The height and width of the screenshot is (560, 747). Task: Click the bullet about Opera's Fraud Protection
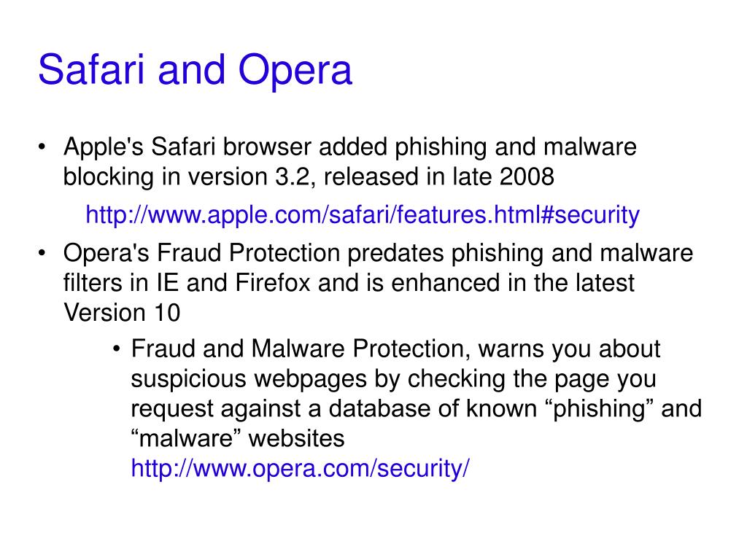379,283
